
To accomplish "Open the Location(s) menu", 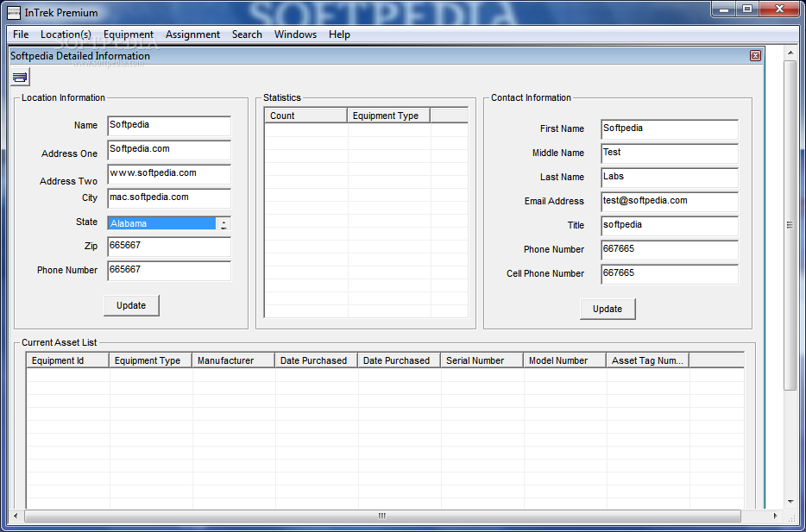I will point(66,34).
